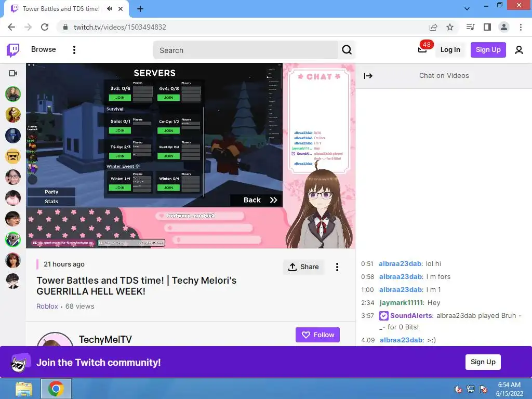Reload the page with refresh icon

(x=45, y=27)
